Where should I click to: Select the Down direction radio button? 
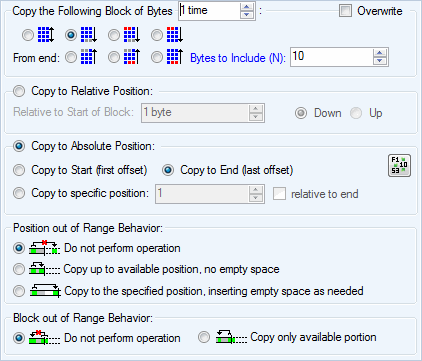(x=301, y=113)
